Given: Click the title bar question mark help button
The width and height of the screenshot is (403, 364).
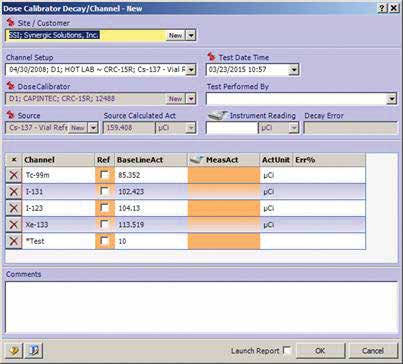Looking at the screenshot, I should click(x=382, y=8).
